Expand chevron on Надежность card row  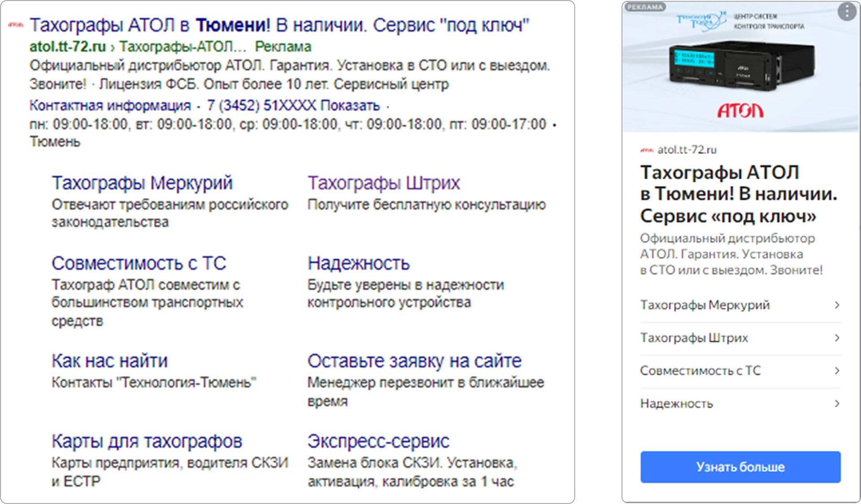[837, 404]
